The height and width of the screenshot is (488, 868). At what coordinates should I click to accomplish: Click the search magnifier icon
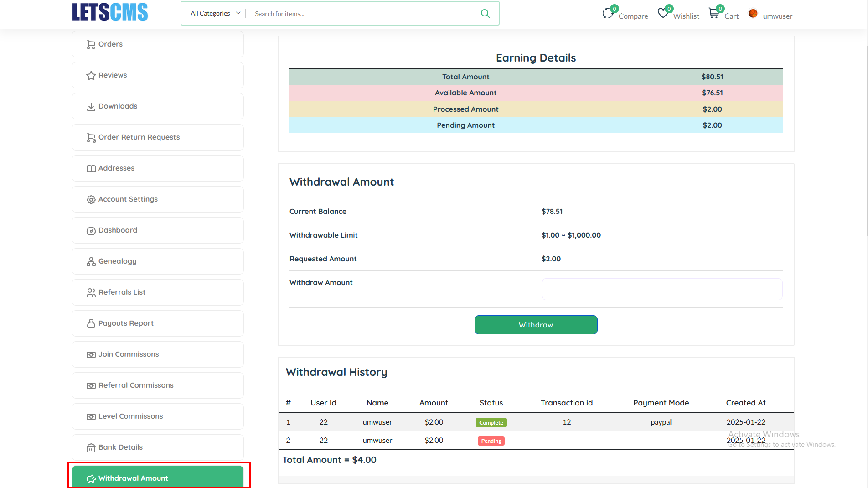485,14
